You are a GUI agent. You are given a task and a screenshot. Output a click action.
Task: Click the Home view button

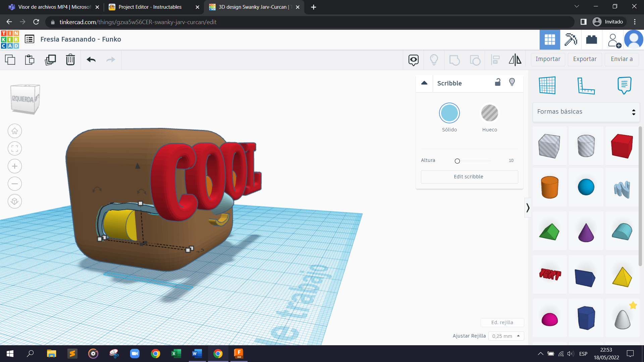(x=15, y=131)
